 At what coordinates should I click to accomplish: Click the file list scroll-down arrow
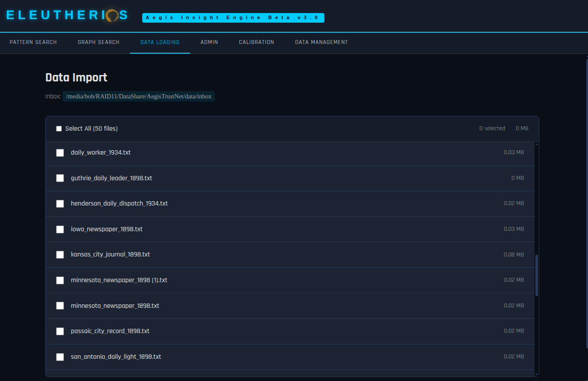537,374
